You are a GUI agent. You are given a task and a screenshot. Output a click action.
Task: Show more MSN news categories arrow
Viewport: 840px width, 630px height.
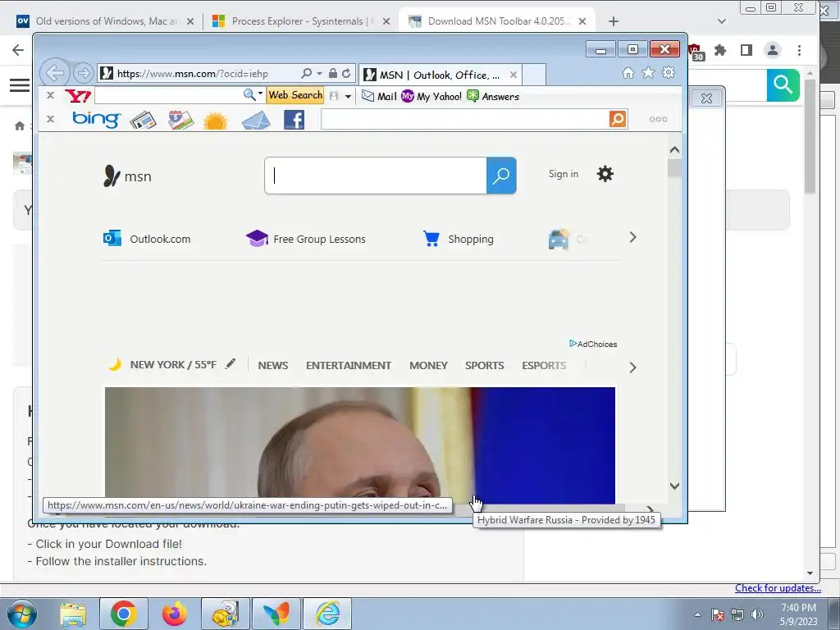(x=632, y=367)
